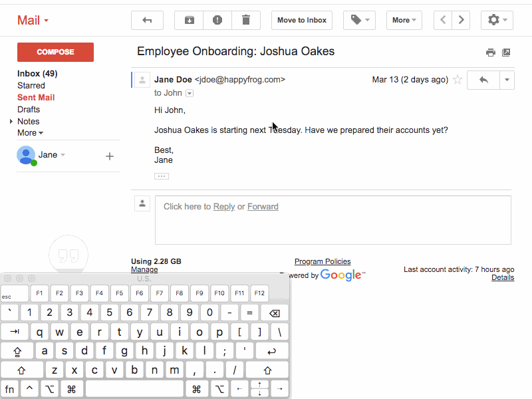This screenshot has height=399, width=532.
Task: Click the Move to Inbox button
Action: coord(302,20)
